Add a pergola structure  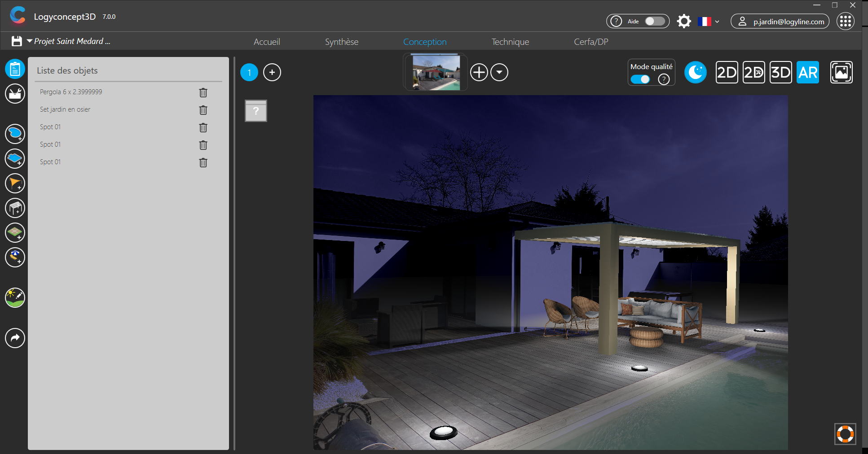click(x=15, y=208)
